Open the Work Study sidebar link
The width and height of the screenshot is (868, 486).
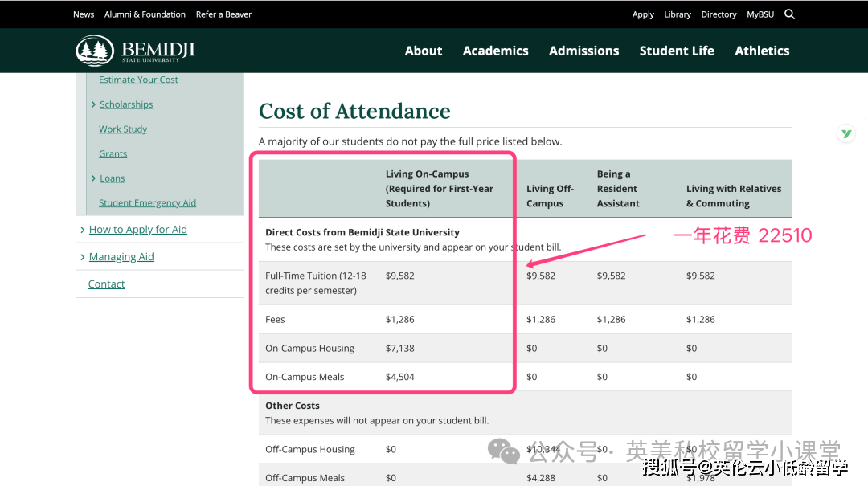[123, 129]
